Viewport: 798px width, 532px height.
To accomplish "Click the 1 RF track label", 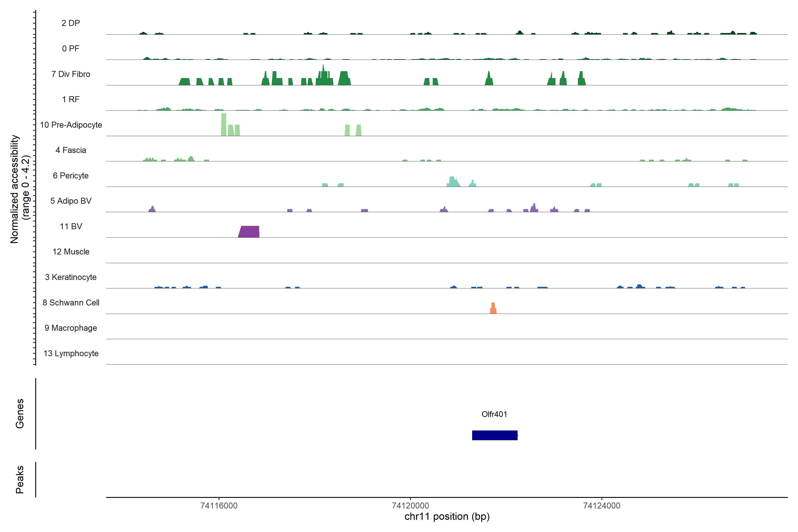I will (70, 99).
